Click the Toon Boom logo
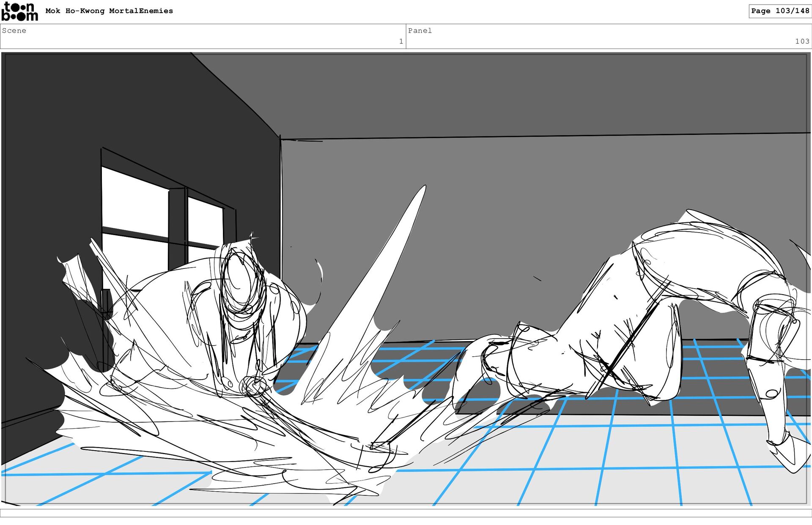 coord(19,11)
